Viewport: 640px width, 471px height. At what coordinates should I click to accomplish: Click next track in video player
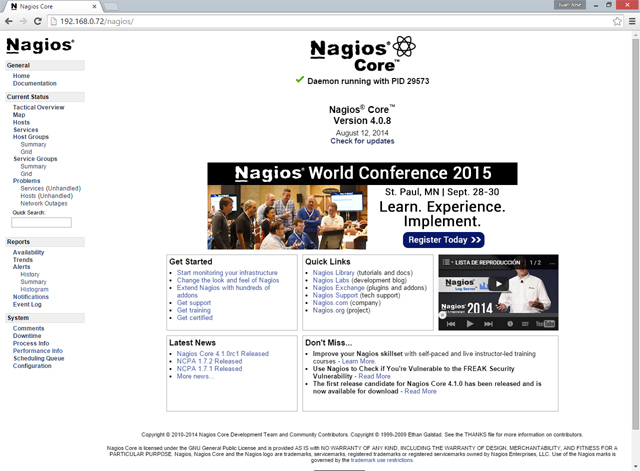pyautogui.click(x=488, y=324)
